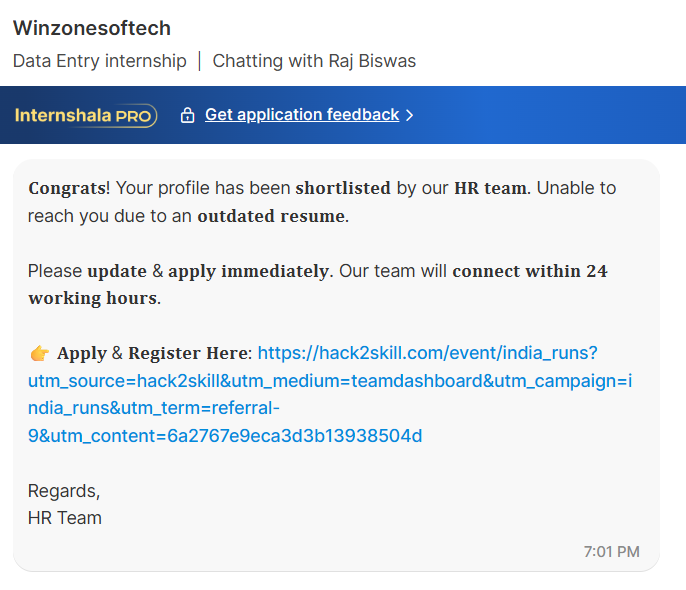Expand the chevron after Get application feedback

click(x=410, y=115)
